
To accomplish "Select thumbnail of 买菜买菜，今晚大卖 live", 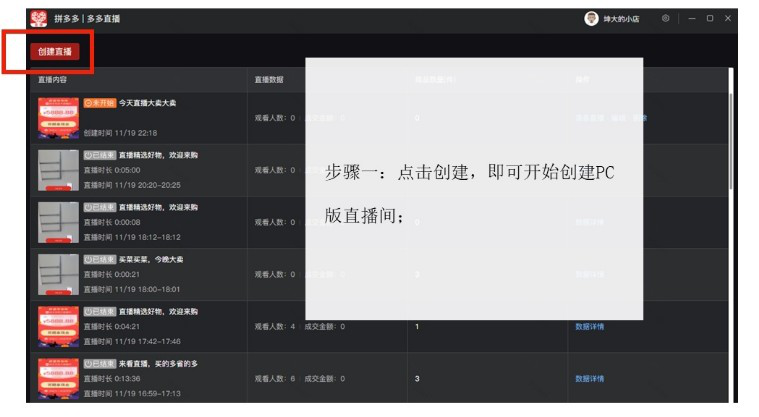I will (x=58, y=274).
